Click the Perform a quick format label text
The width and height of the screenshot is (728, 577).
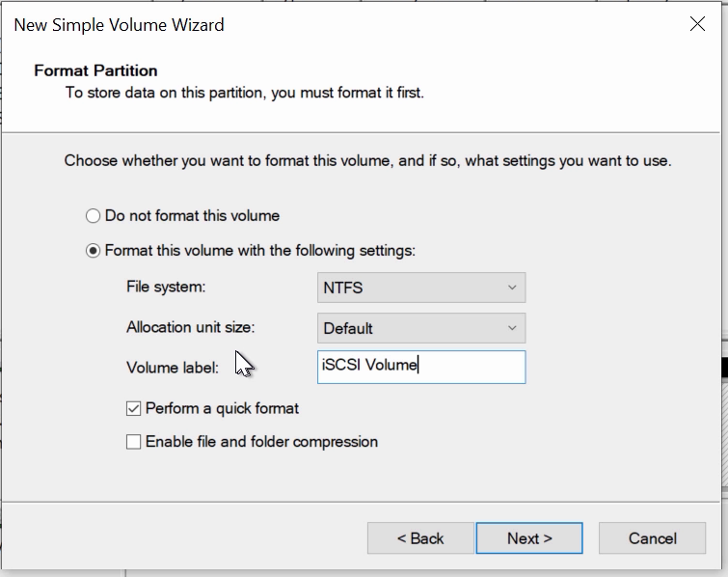click(x=222, y=408)
